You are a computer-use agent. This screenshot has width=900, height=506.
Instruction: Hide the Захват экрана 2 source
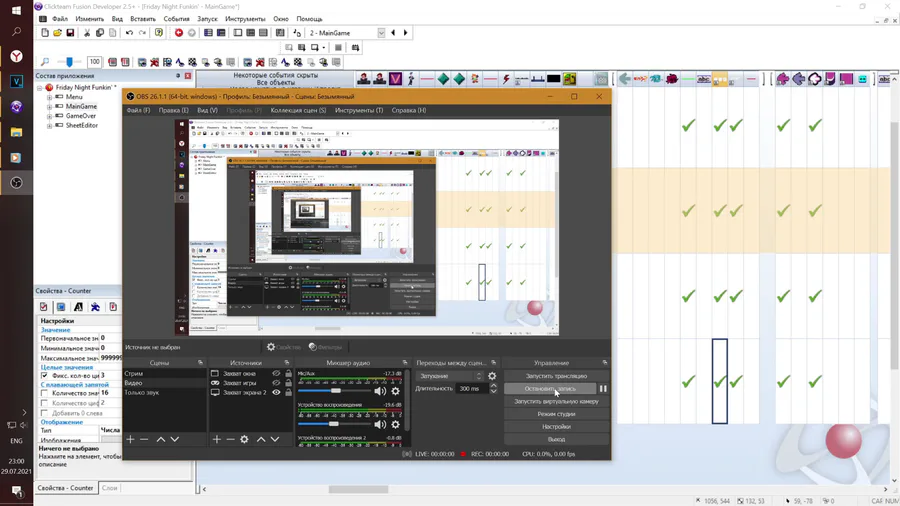point(276,393)
